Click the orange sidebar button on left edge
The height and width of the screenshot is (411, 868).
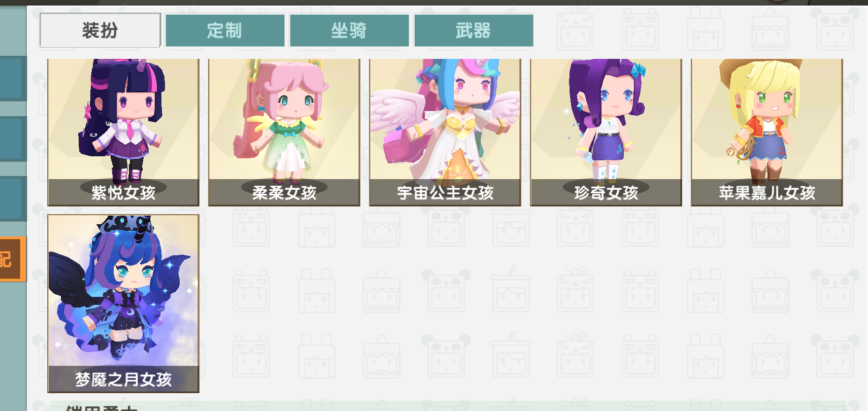[13, 259]
